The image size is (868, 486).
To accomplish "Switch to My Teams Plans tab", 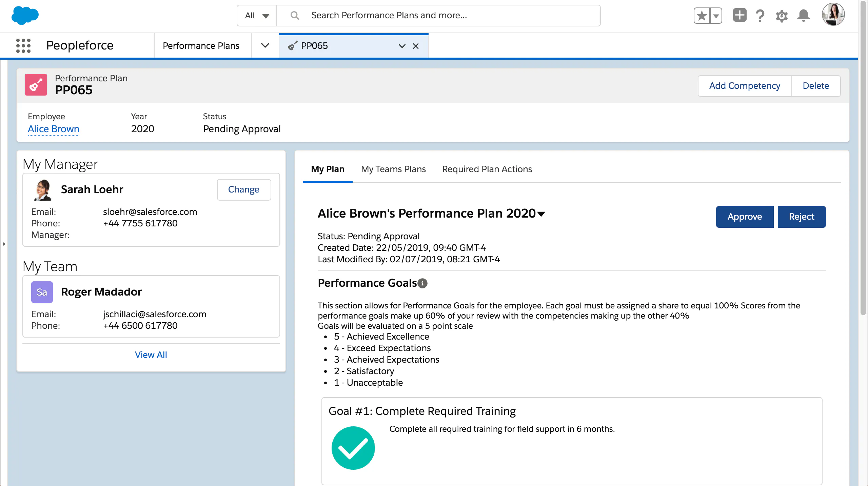I will [393, 169].
